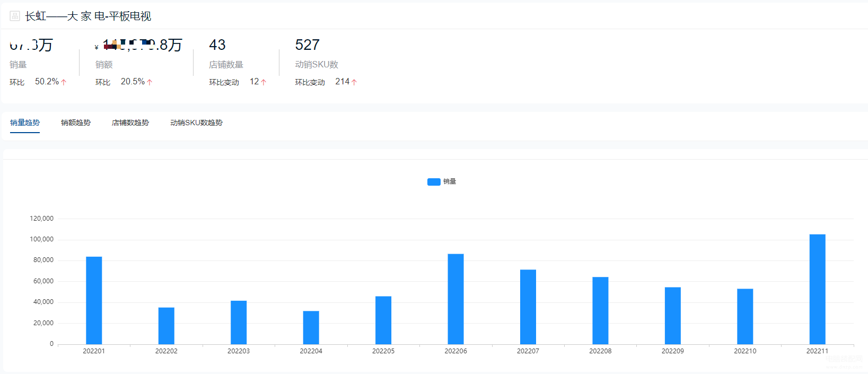Select the 202204 bar in chart
The width and height of the screenshot is (868, 374).
click(x=311, y=327)
